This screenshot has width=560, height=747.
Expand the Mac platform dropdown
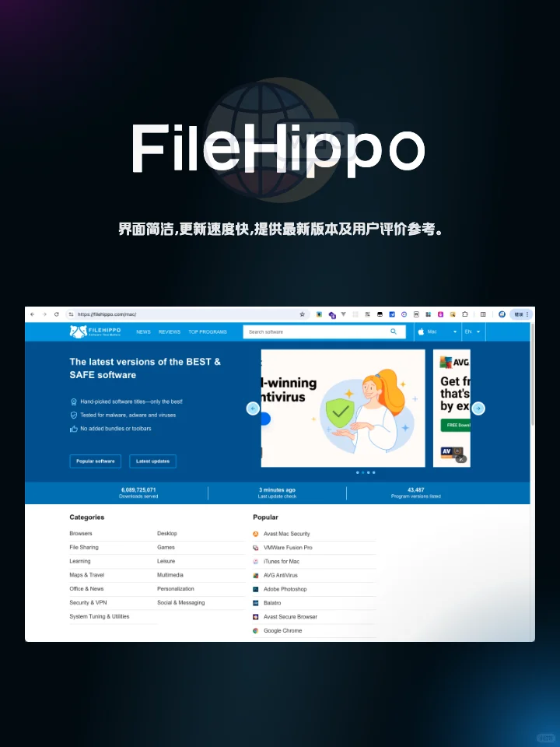[438, 331]
